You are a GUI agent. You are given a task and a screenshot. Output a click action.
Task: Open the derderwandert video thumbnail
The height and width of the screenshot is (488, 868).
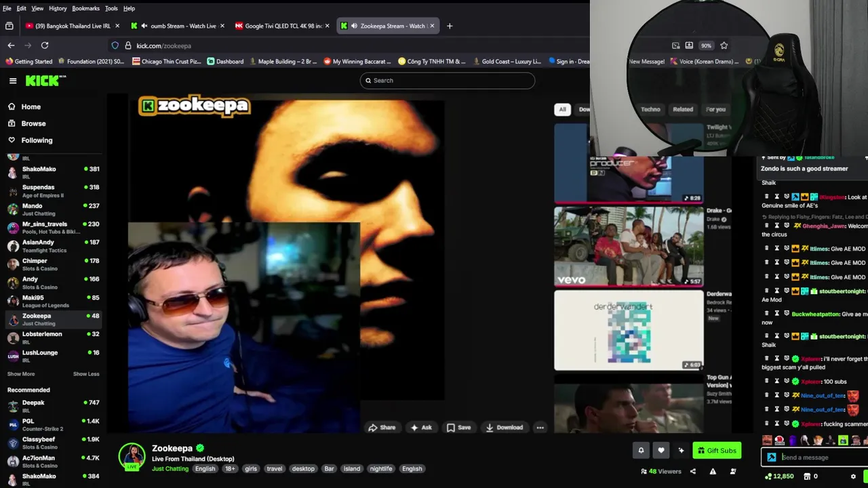tap(629, 331)
